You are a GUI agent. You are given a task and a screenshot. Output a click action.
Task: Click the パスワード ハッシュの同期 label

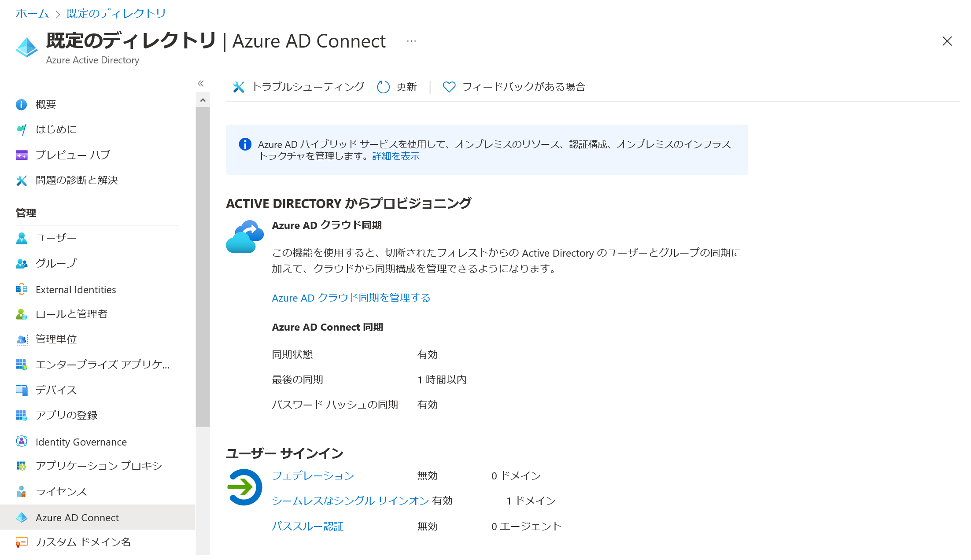(335, 405)
